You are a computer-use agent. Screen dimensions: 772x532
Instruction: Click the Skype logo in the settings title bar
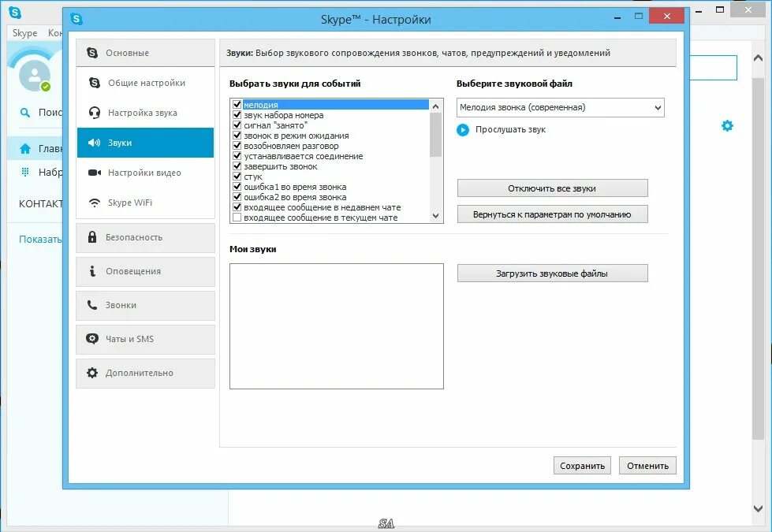(x=76, y=19)
